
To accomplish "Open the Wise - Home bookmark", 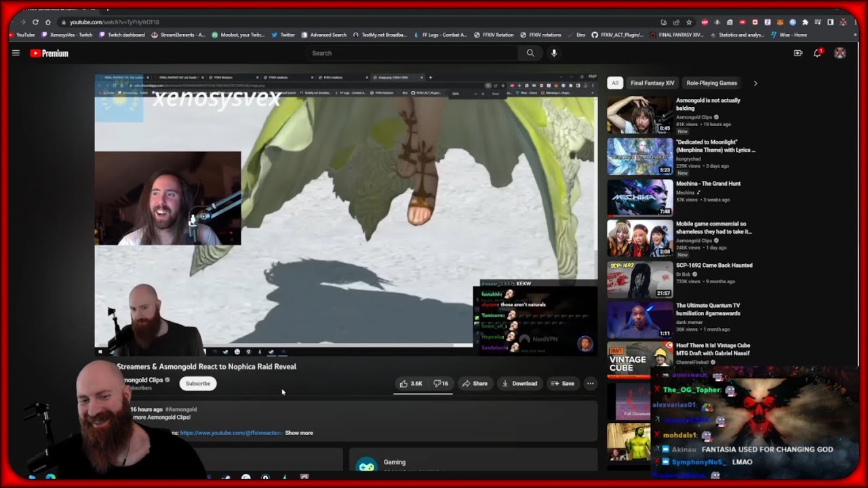I will click(x=789, y=35).
